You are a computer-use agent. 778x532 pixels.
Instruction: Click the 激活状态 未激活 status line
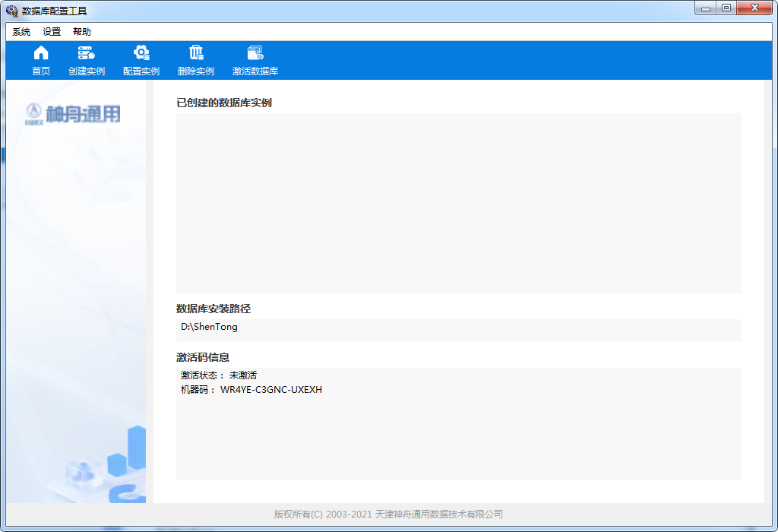[219, 375]
